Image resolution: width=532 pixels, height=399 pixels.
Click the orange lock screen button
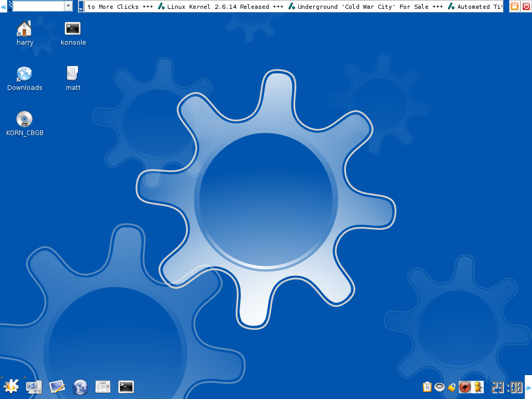click(x=514, y=6)
